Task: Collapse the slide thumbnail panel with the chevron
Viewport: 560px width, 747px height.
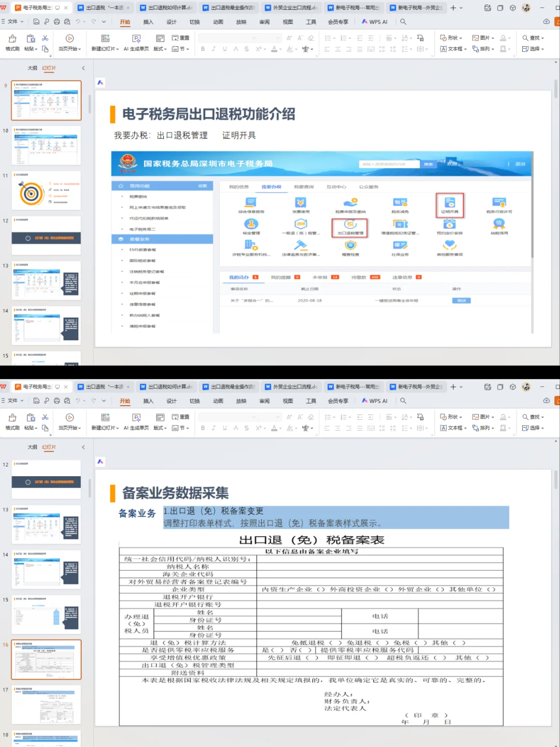Action: coord(83,67)
